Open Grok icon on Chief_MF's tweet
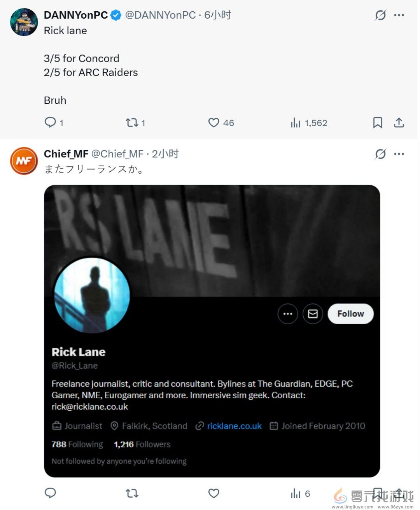420x510 pixels. click(x=380, y=154)
